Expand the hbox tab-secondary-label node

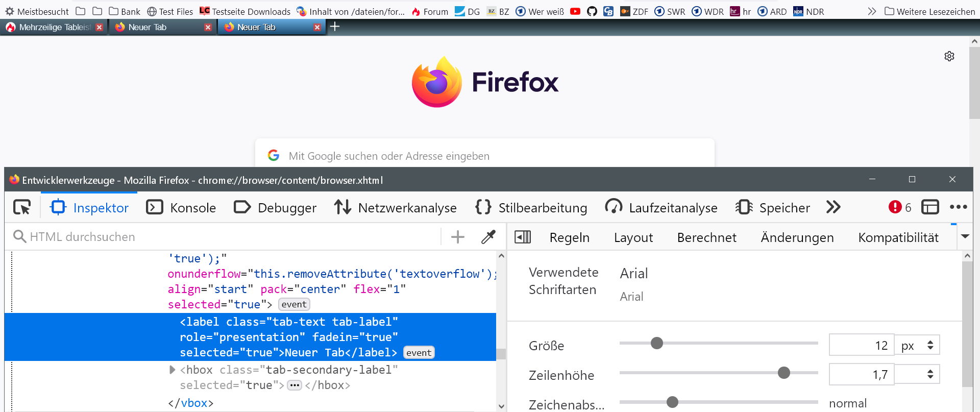[172, 370]
